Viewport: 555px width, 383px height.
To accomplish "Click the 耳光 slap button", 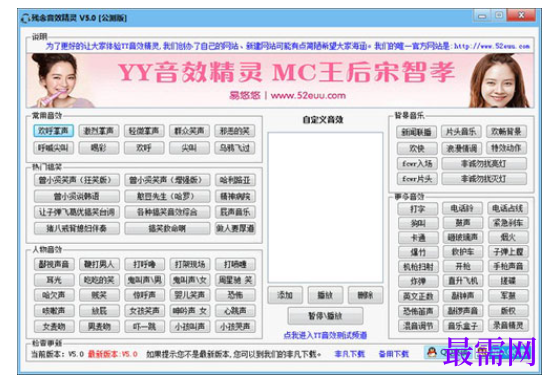I will (54, 280).
